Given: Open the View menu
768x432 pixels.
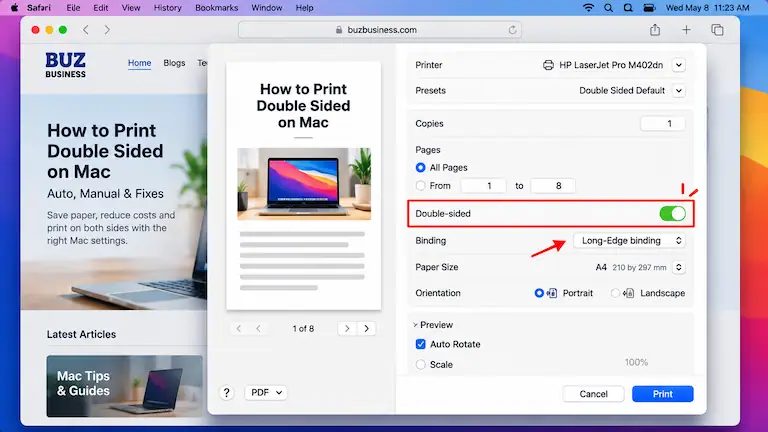Looking at the screenshot, I should (131, 8).
